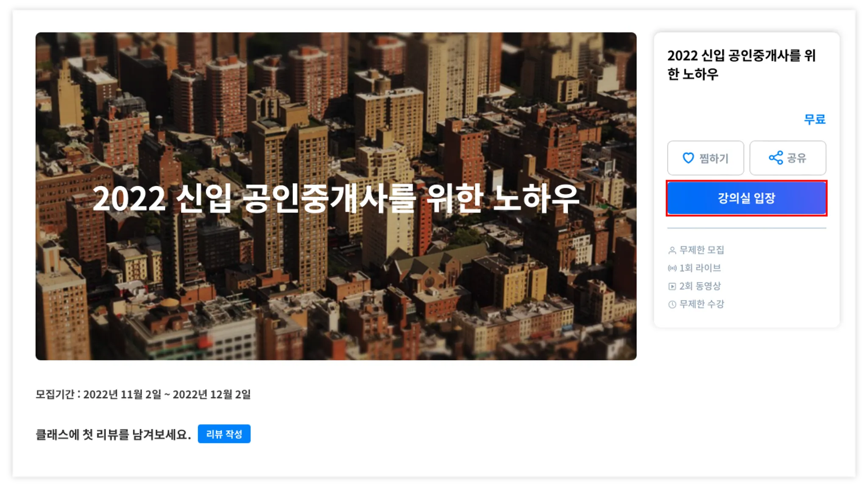868x487 pixels.
Task: Click the 무료 price label
Action: (x=814, y=120)
